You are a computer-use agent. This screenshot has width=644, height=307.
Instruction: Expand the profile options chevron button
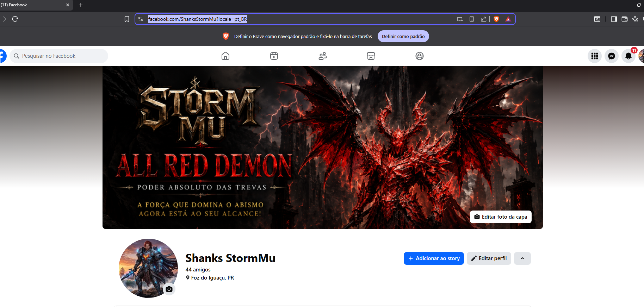tap(522, 258)
